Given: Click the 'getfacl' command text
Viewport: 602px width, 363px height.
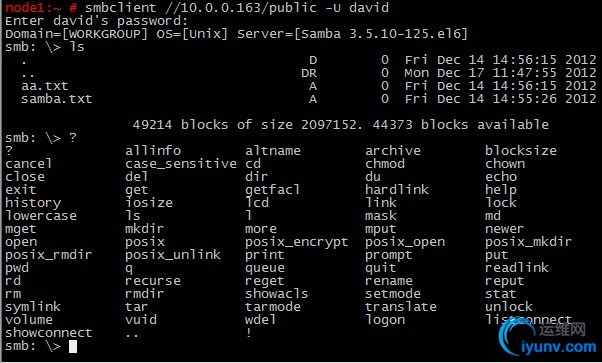Looking at the screenshot, I should [x=272, y=190].
